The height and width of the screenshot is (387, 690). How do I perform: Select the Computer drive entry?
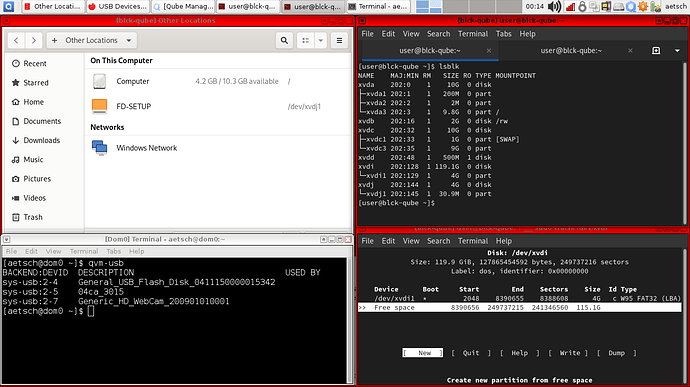point(218,81)
